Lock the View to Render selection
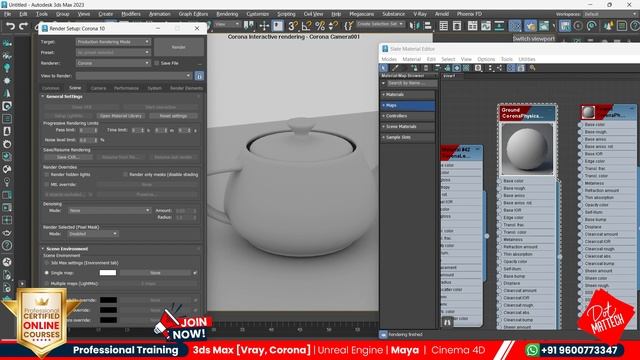Screen dimensions: 640x360 tap(199, 76)
